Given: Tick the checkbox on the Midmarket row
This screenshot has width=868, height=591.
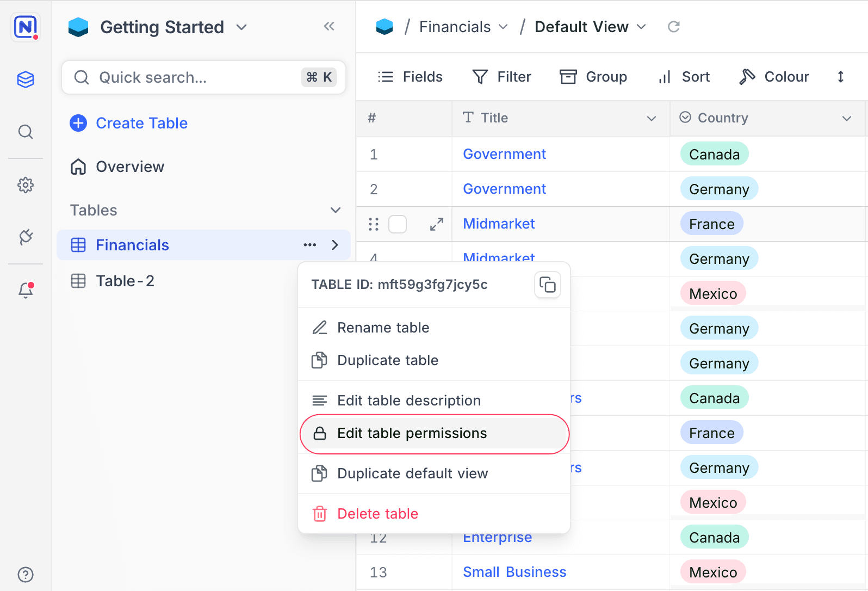Looking at the screenshot, I should point(398,224).
